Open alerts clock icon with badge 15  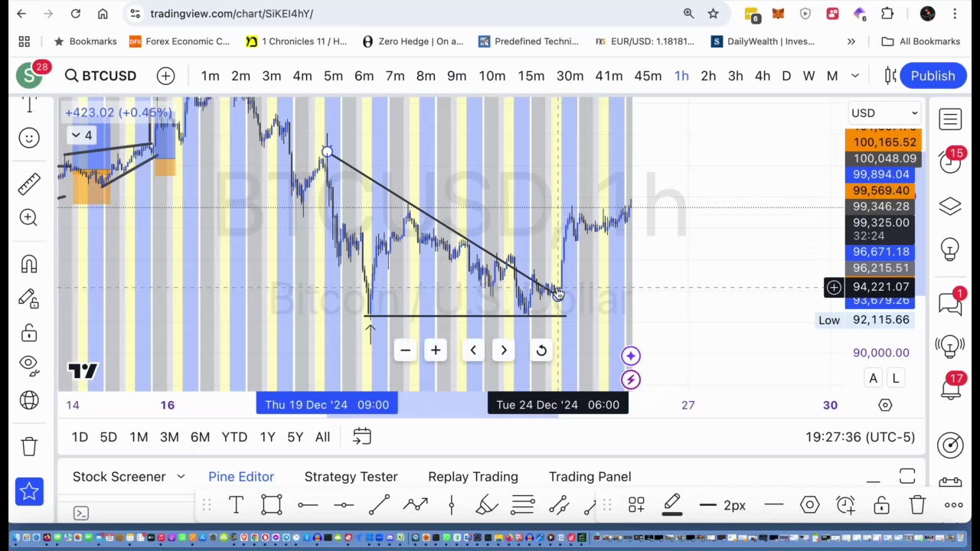click(x=950, y=161)
